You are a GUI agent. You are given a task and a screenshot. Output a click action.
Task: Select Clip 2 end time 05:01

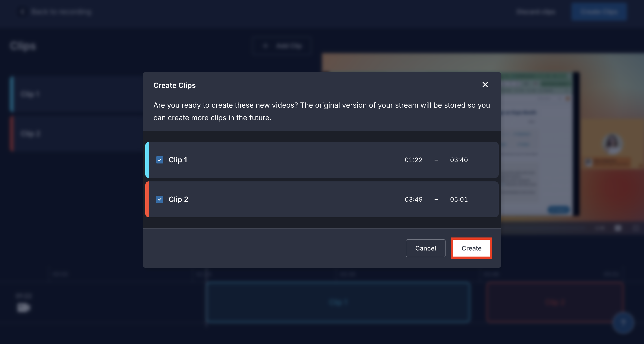tap(459, 200)
